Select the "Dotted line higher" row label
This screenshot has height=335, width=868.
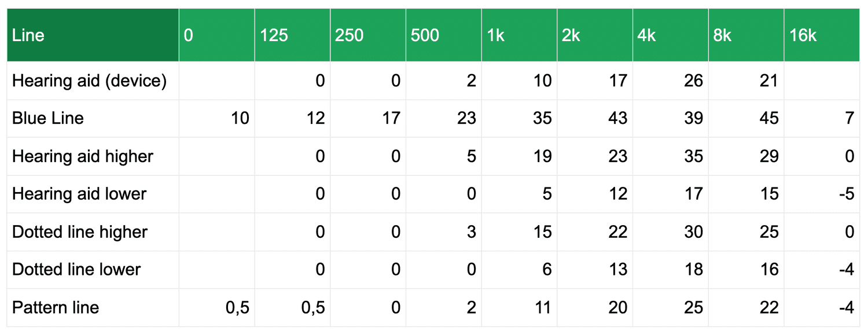pos(80,232)
